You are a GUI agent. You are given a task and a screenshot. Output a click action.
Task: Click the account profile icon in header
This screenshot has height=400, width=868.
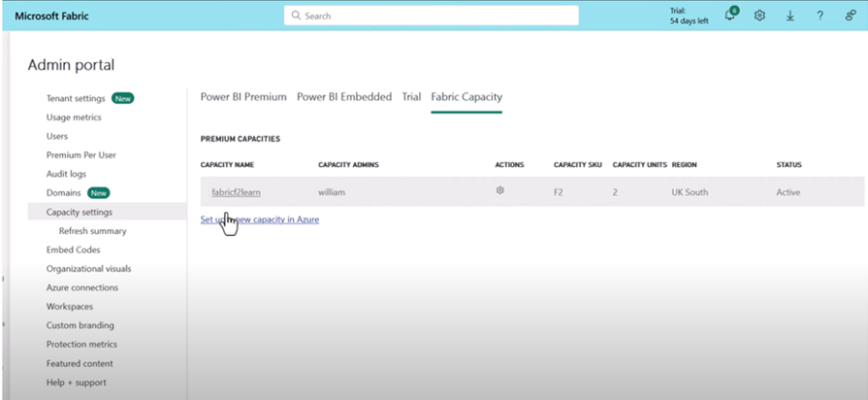tap(850, 16)
